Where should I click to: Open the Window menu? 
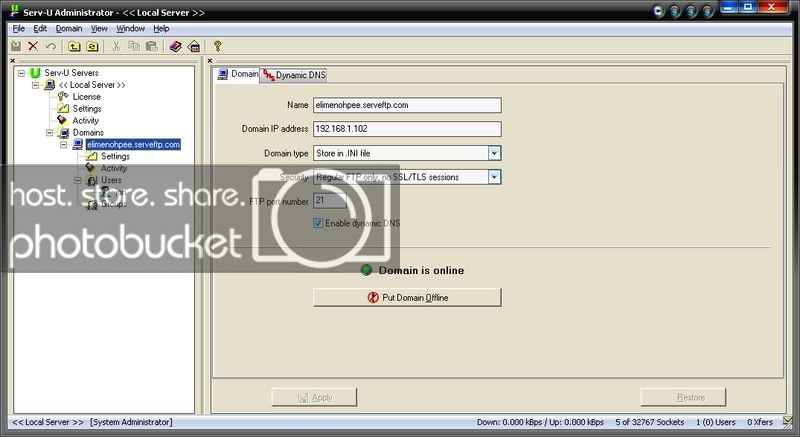[131, 29]
